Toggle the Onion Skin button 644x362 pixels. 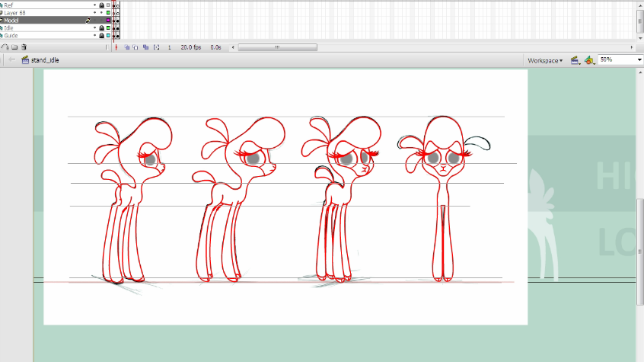point(127,47)
